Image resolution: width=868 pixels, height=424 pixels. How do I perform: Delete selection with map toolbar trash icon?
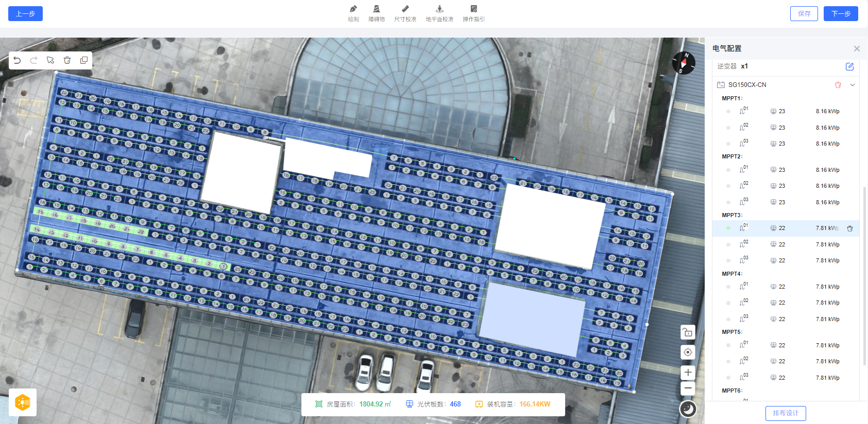point(67,60)
